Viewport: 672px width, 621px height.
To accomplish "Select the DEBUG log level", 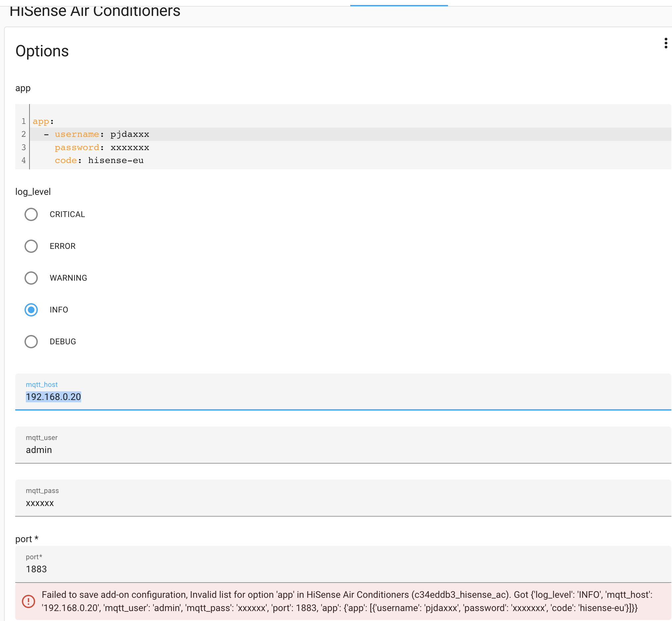I will [x=31, y=342].
